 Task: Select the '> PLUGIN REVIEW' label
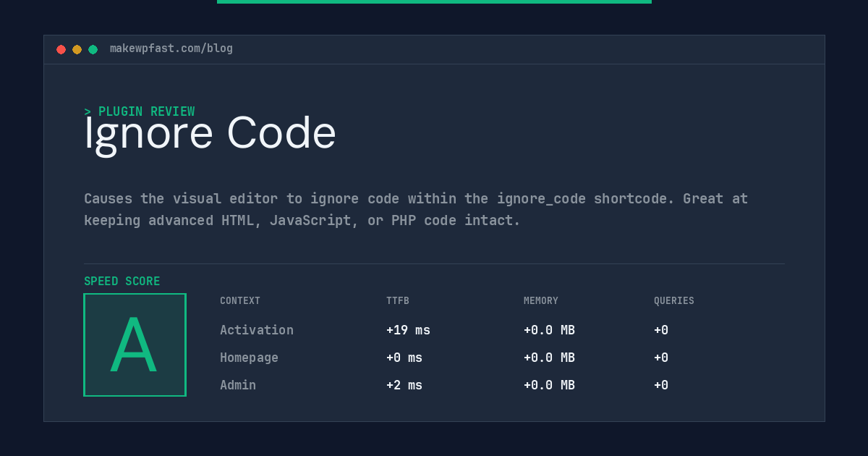point(140,111)
